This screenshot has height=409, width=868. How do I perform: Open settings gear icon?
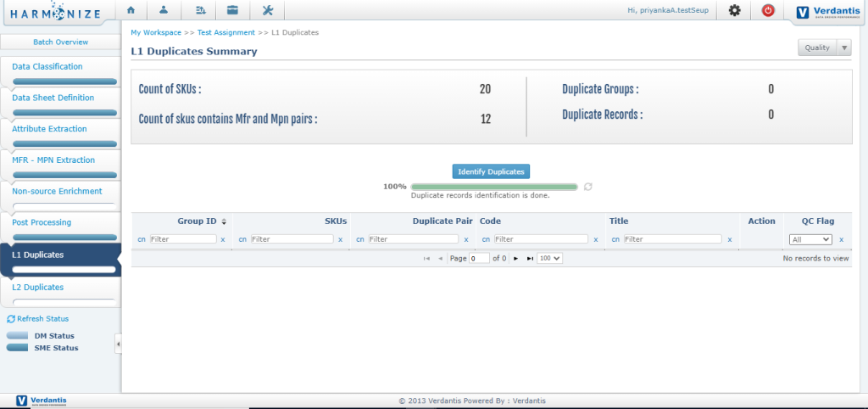(x=735, y=10)
